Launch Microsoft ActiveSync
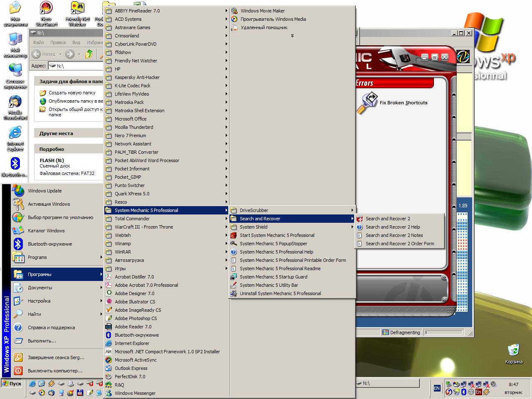 [167, 360]
